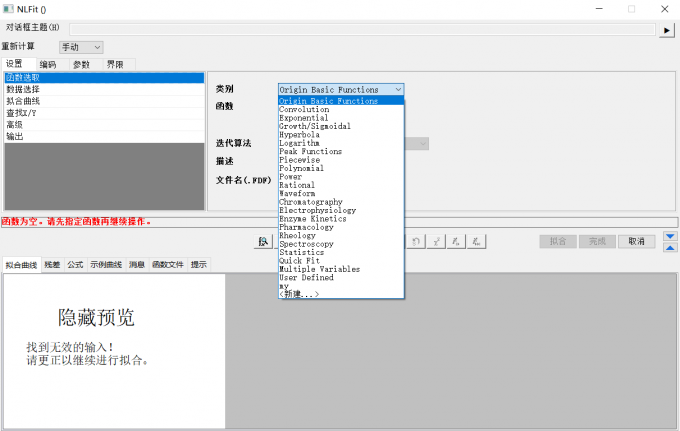680x431 pixels.
Task: Click the chi-square calculation icon
Action: point(436,242)
